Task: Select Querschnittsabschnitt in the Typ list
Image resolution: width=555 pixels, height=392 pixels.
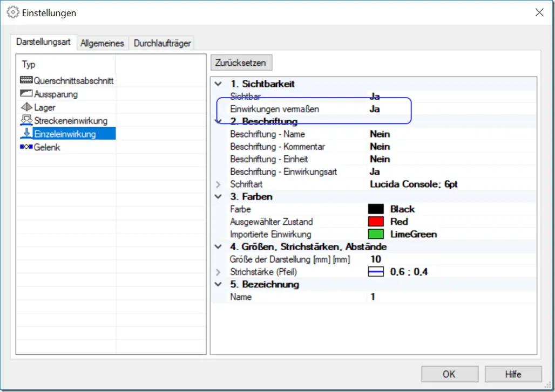Action: point(73,80)
